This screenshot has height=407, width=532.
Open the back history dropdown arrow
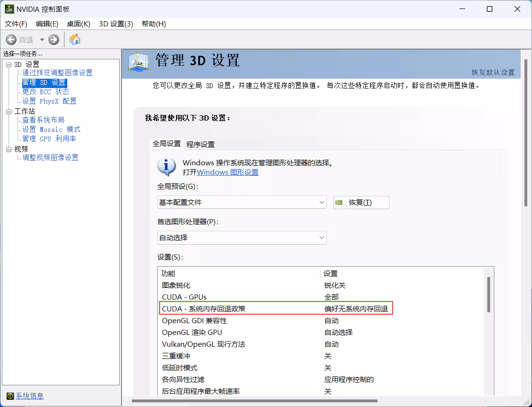(42, 40)
